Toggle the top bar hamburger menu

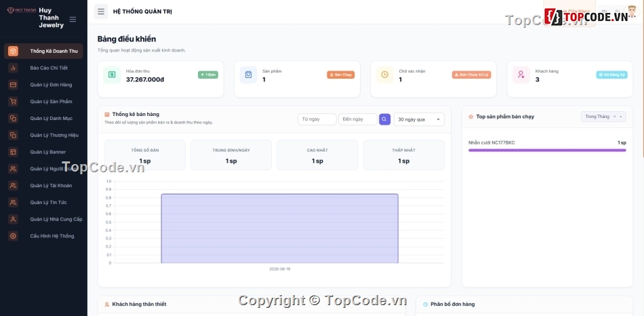(x=101, y=12)
